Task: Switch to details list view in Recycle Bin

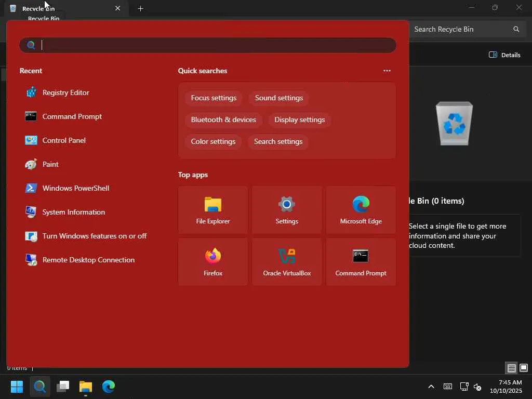Action: 512,368
